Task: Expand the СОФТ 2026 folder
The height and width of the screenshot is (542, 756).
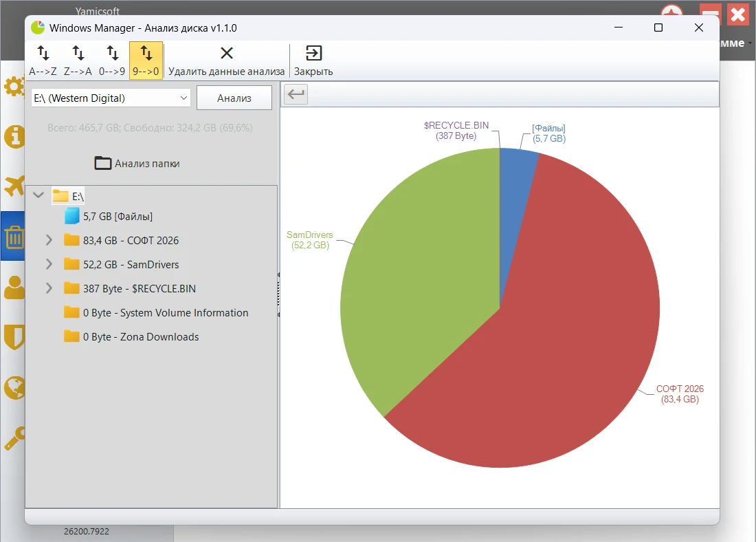Action: (49, 240)
